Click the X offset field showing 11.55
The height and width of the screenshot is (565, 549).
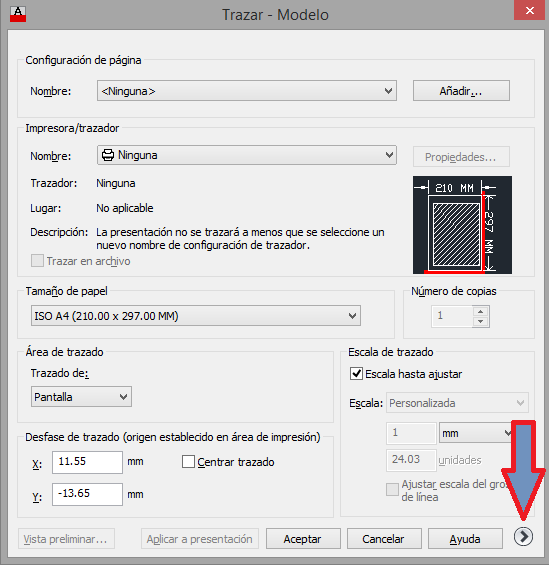click(87, 462)
